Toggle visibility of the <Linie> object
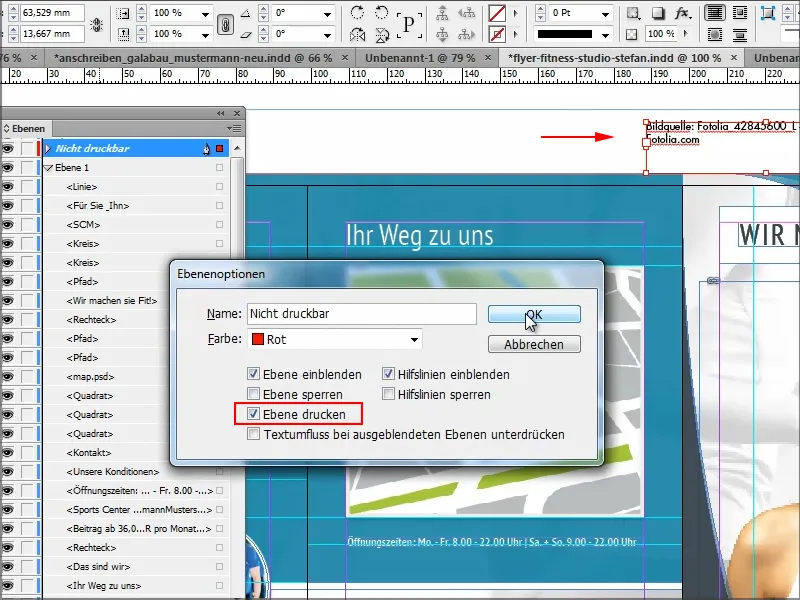The image size is (800, 600). (x=8, y=187)
